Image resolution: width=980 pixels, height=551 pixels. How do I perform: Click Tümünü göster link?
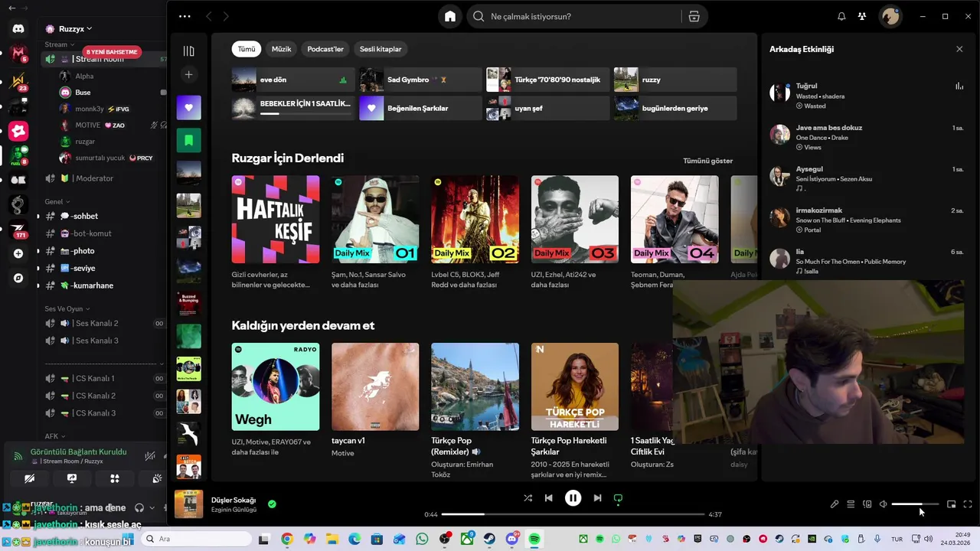(x=707, y=161)
